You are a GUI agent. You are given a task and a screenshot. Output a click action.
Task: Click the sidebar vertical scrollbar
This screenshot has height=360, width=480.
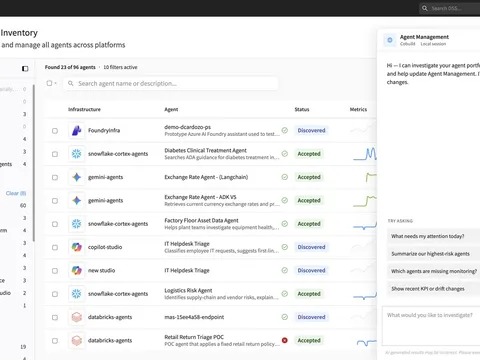(x=33, y=163)
